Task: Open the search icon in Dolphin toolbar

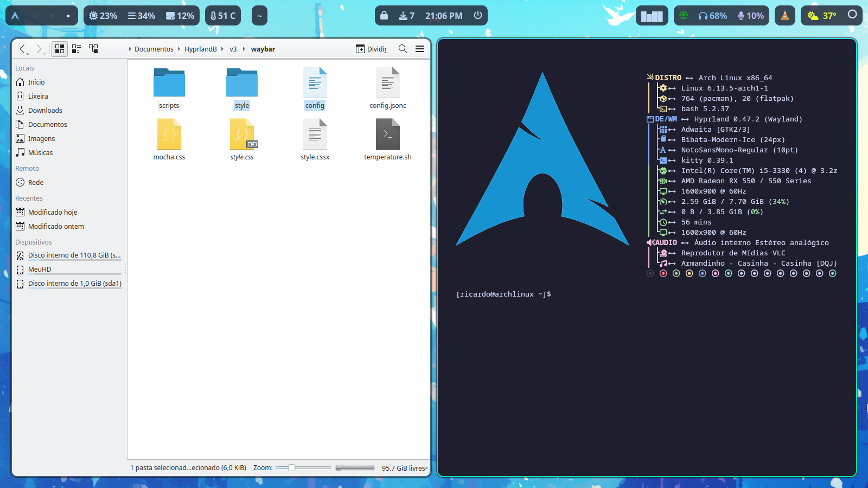Action: 403,49
